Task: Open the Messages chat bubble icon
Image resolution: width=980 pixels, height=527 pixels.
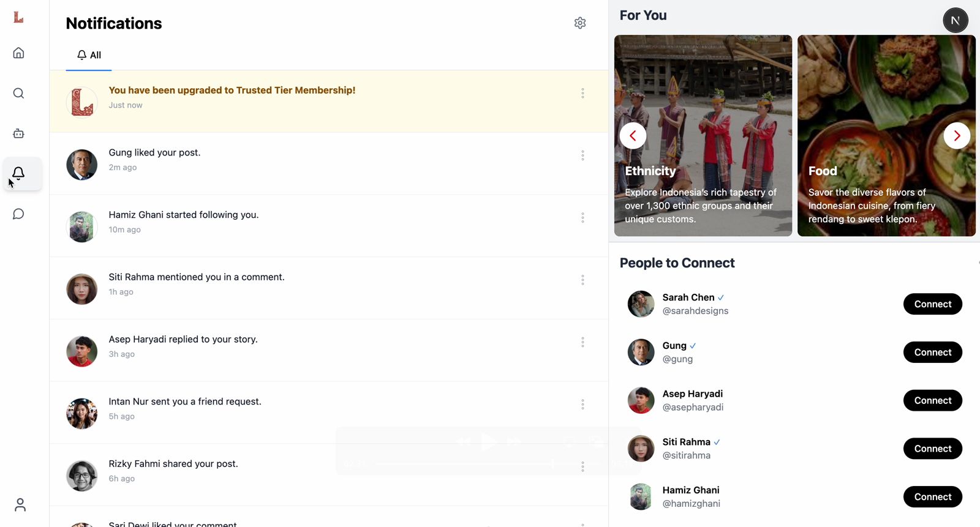Action: [x=18, y=214]
